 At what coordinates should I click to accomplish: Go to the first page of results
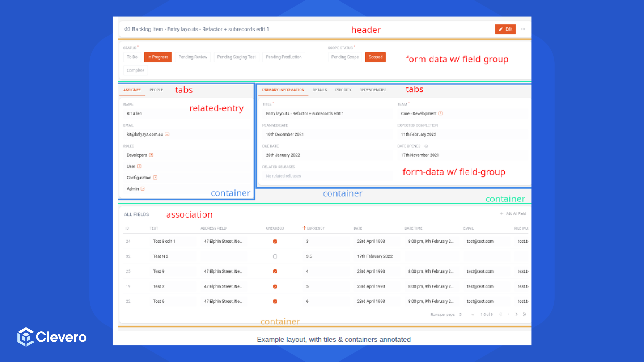point(500,315)
